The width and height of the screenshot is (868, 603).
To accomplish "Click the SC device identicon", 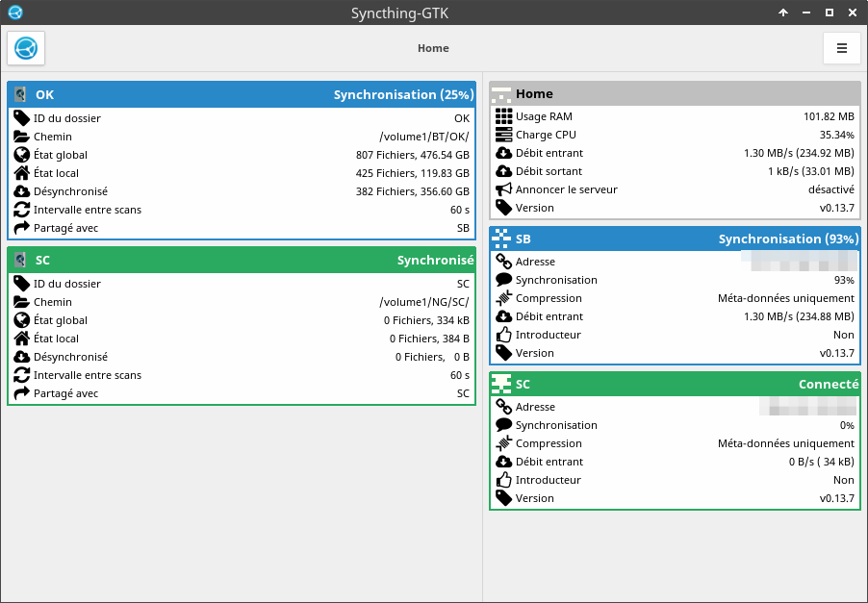I will tap(501, 384).
